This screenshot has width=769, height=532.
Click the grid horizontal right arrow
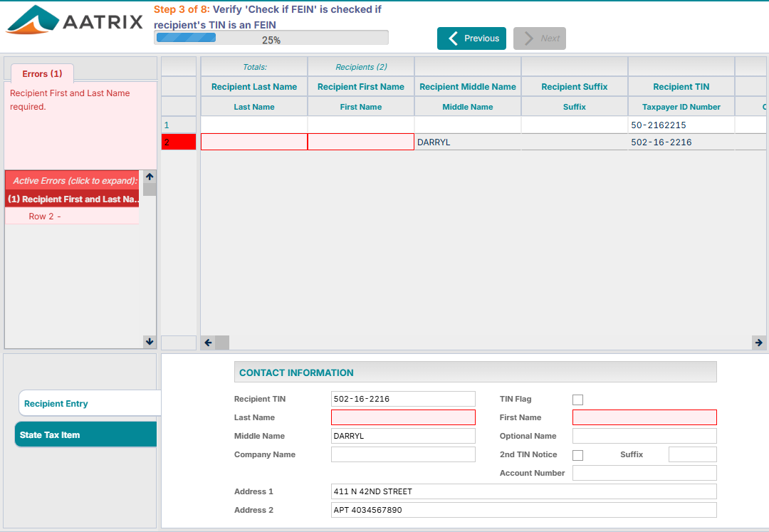tap(759, 343)
